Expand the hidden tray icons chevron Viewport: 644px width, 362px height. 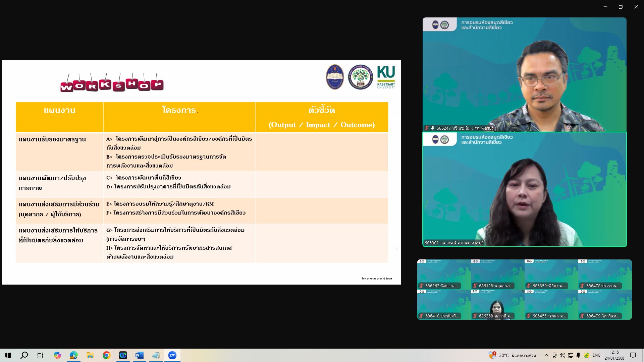pos(546,355)
